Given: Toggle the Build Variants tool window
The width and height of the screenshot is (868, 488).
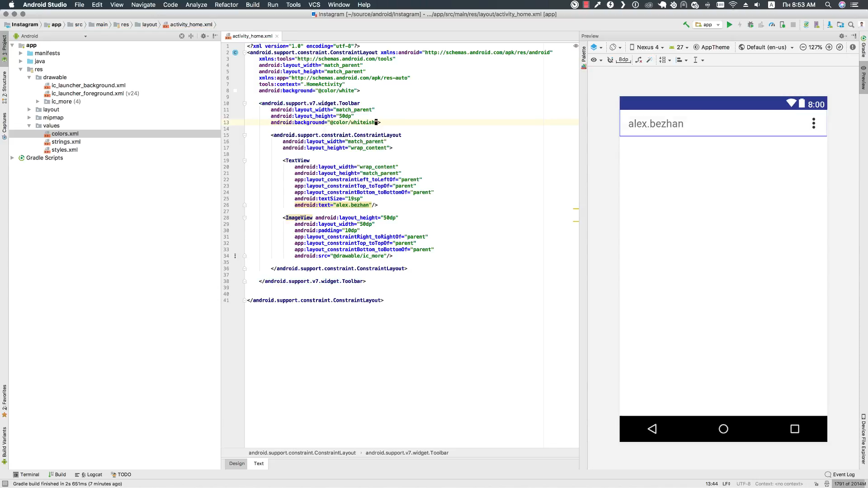Looking at the screenshot, I should (x=5, y=446).
